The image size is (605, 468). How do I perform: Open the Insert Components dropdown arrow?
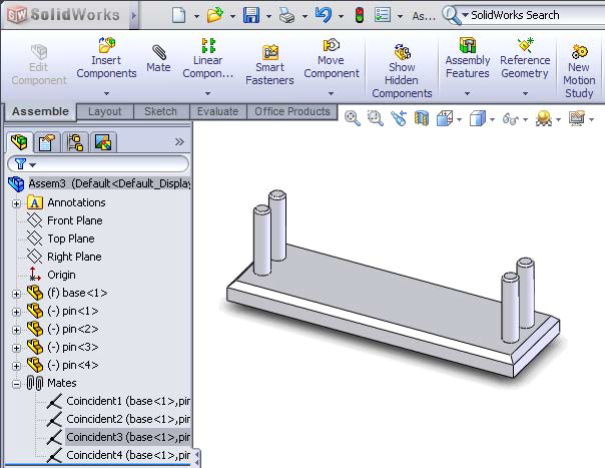(106, 94)
